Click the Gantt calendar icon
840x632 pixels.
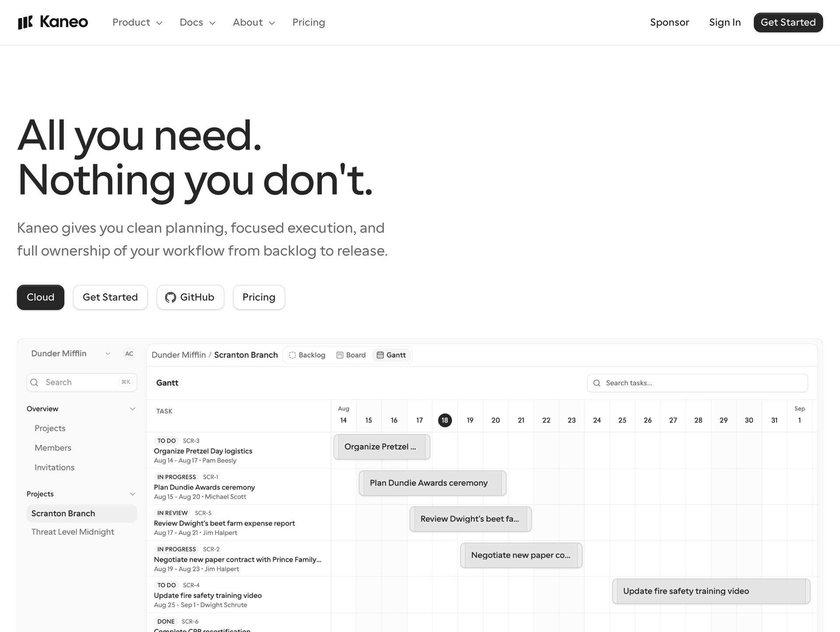(380, 355)
